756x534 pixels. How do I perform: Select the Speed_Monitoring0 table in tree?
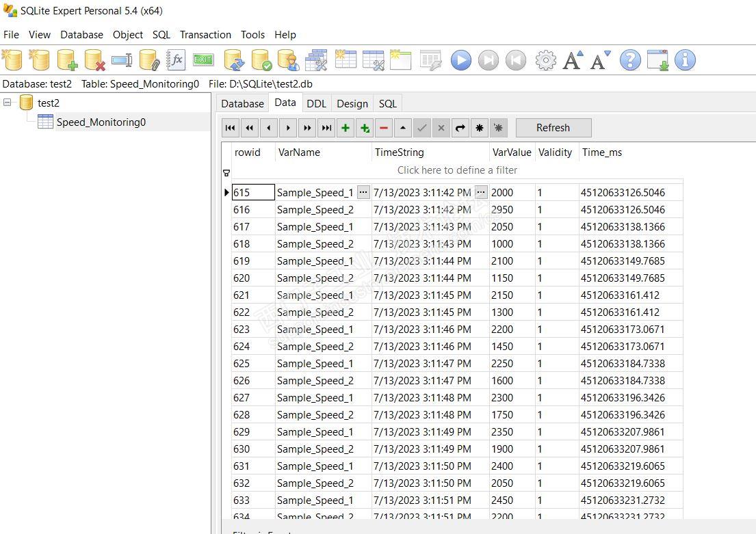[x=101, y=122]
